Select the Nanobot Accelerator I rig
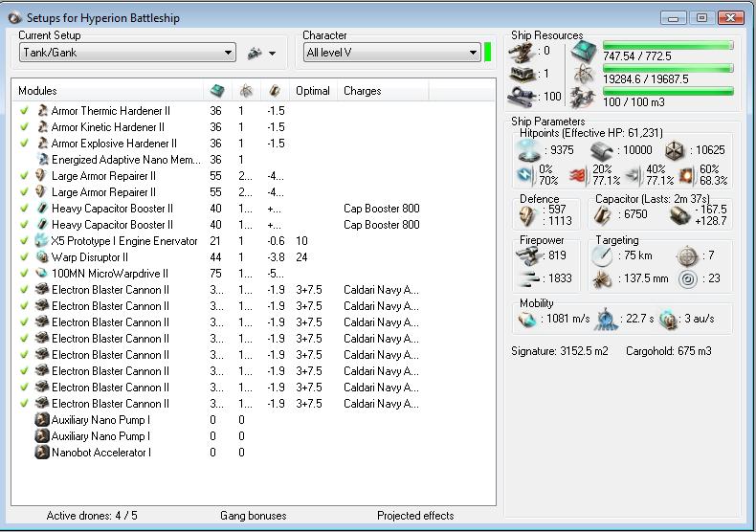 click(253, 453)
